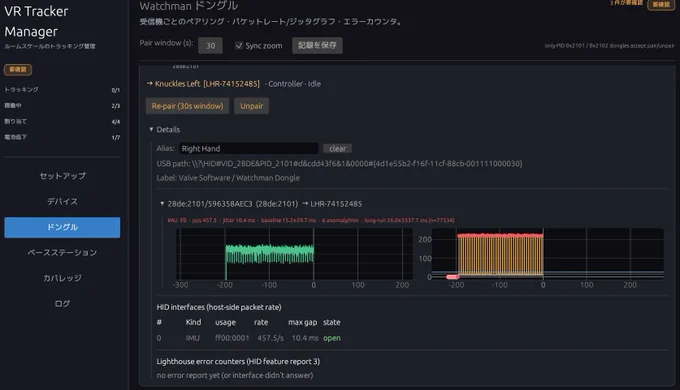Screen dimensions: 680x390
Task: Click the 10.4 ms max gap cell
Action: tap(305, 338)
